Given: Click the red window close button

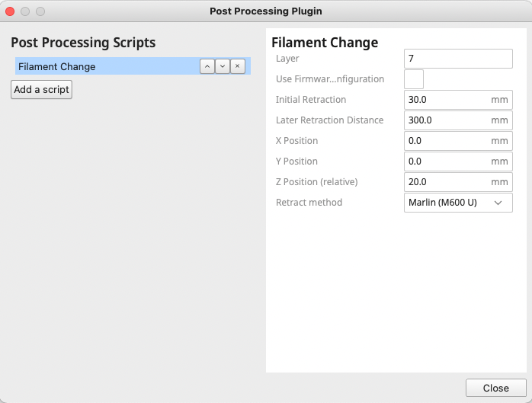Looking at the screenshot, I should 10,11.
